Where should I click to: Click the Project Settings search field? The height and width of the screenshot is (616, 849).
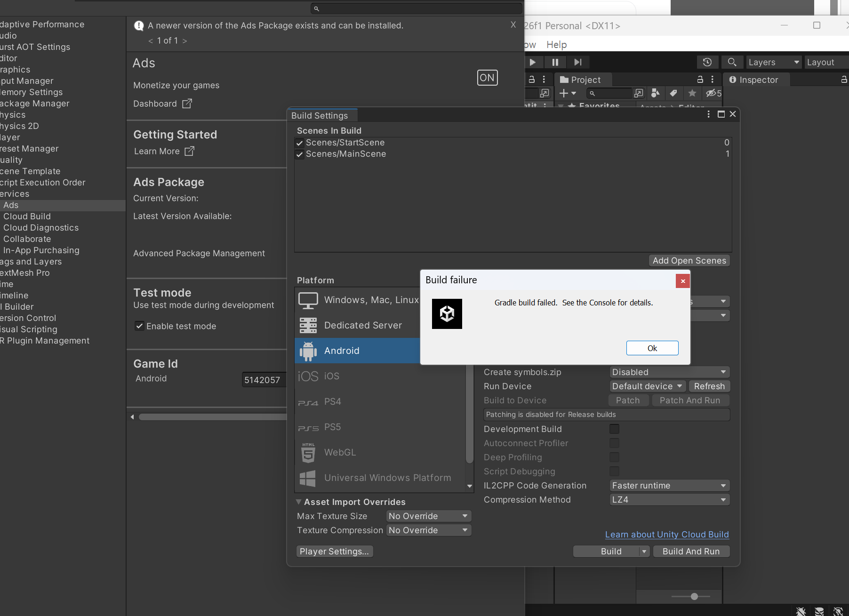[x=416, y=8]
